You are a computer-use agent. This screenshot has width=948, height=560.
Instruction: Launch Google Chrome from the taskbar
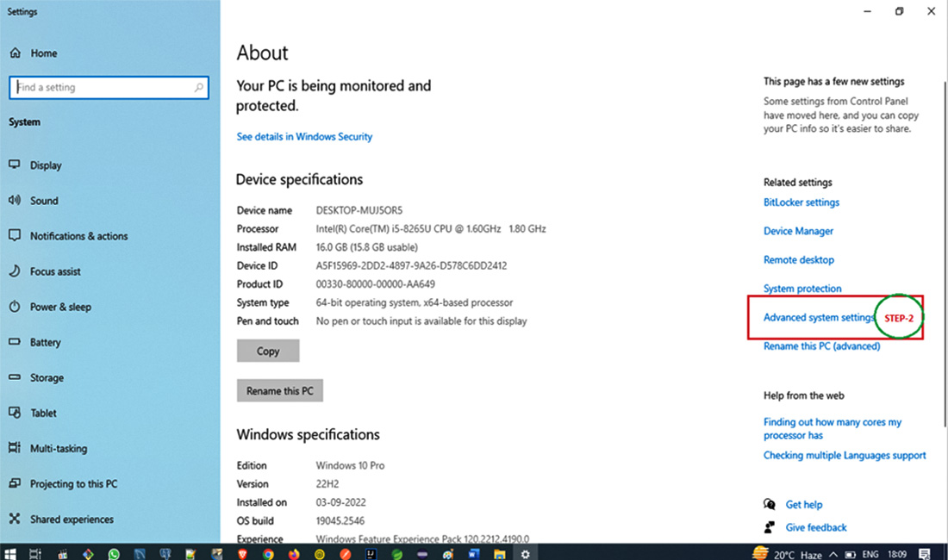[268, 554]
